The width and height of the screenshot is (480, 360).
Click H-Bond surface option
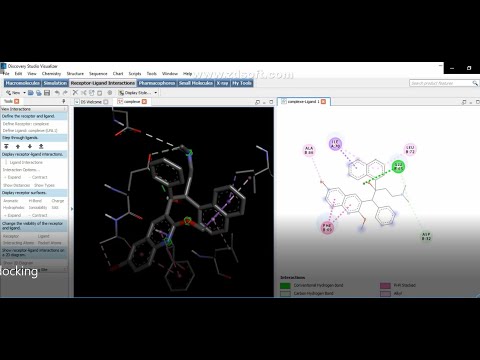tap(35, 201)
